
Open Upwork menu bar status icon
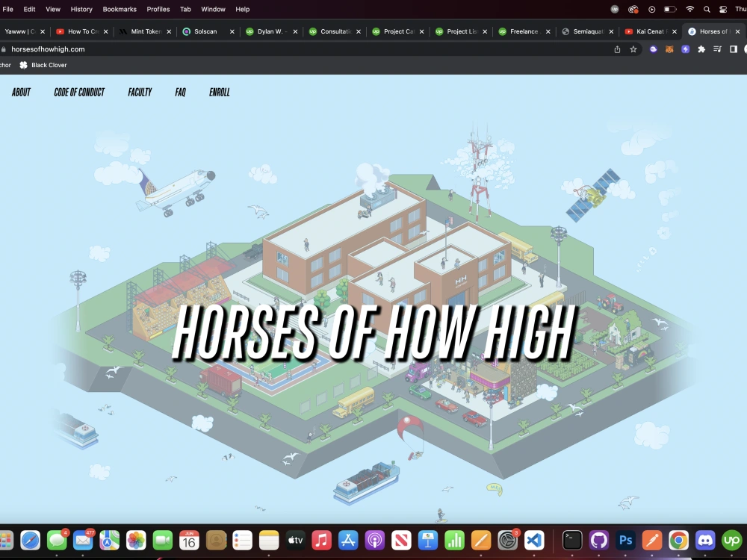coord(615,9)
